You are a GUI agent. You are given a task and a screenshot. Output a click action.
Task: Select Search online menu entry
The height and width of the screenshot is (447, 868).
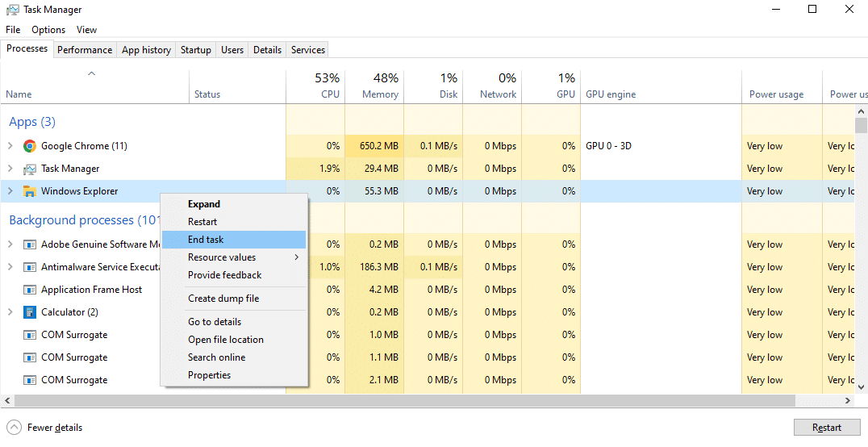pyautogui.click(x=234, y=357)
